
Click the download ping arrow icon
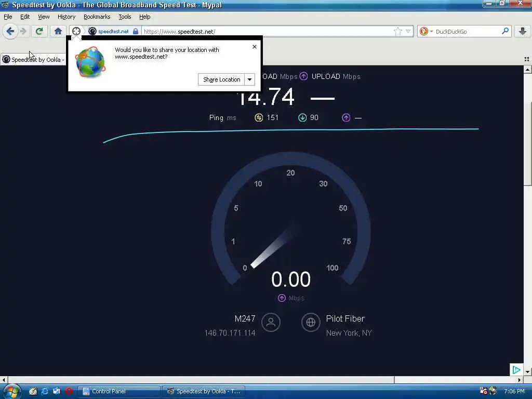point(302,118)
